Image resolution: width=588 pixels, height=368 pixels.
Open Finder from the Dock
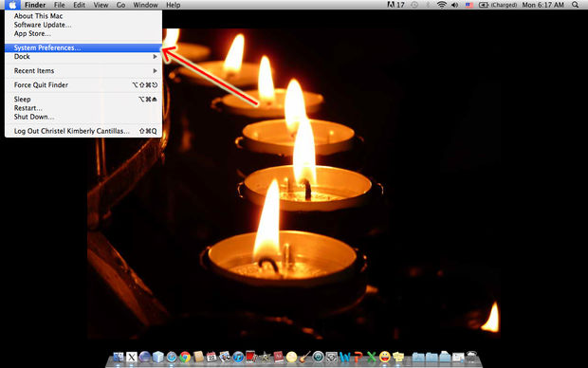pos(119,357)
